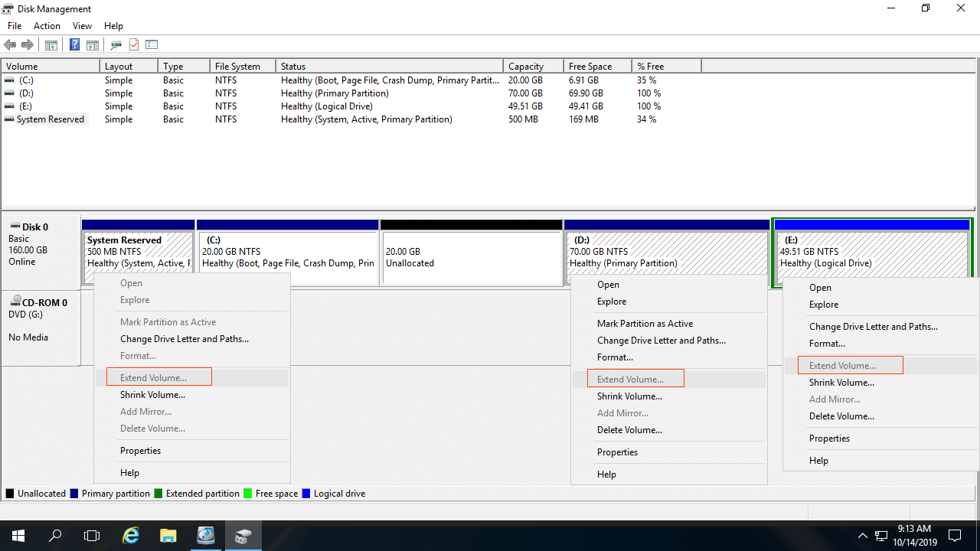
Task: Open the Action menu
Action: point(47,25)
